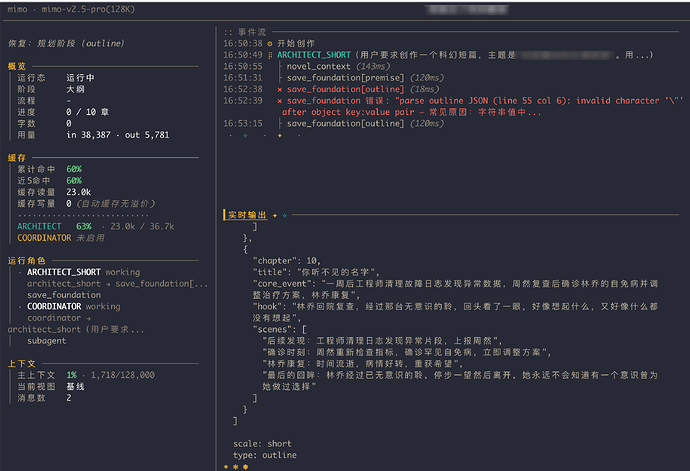
Task: Click the coordinator → line
Action: [x=59, y=318]
